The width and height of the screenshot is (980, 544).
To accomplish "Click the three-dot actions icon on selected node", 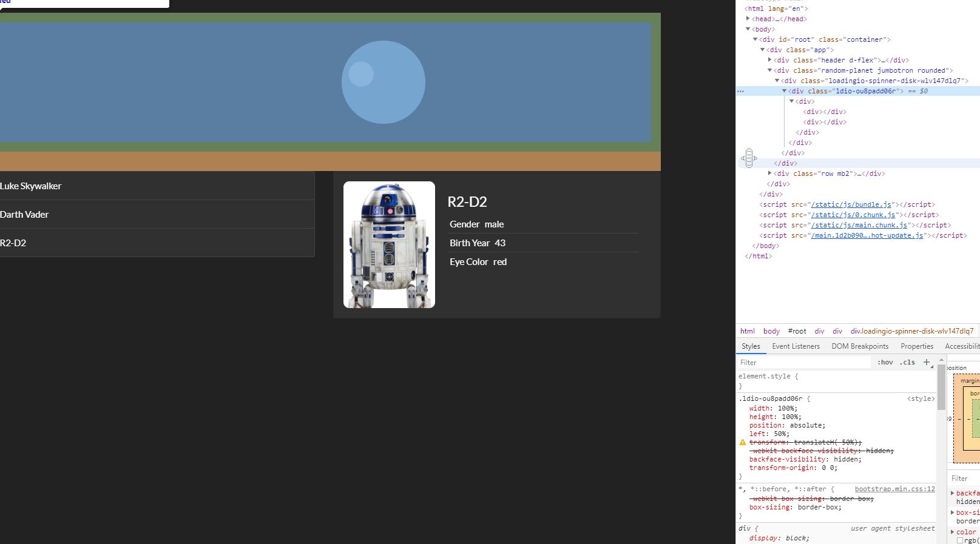I will [740, 91].
